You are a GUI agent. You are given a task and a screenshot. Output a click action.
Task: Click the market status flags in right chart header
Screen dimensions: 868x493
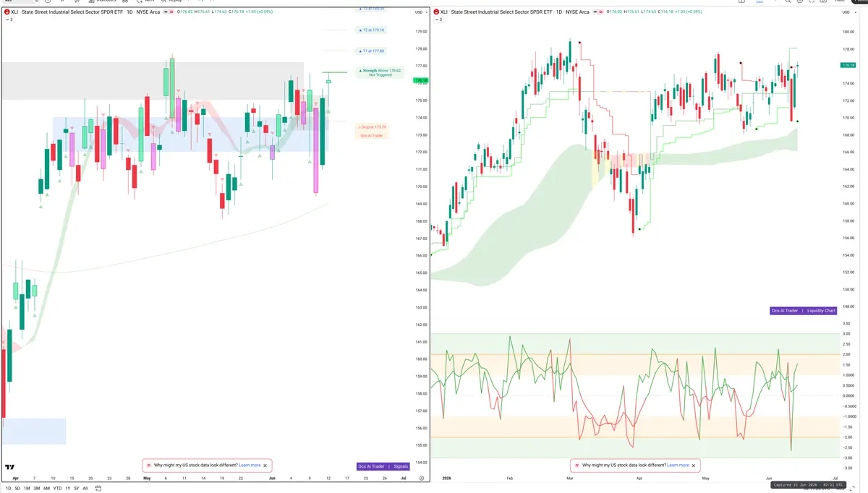pos(597,12)
